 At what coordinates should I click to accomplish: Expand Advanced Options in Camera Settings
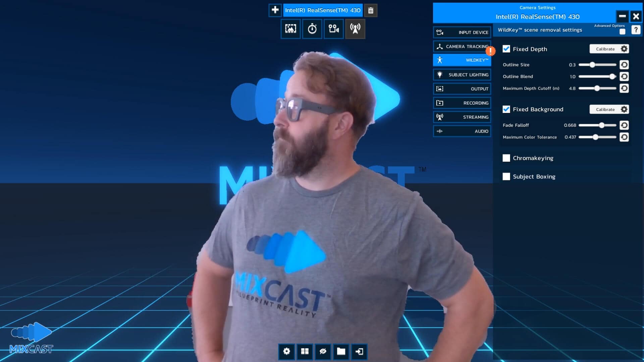[x=622, y=32]
